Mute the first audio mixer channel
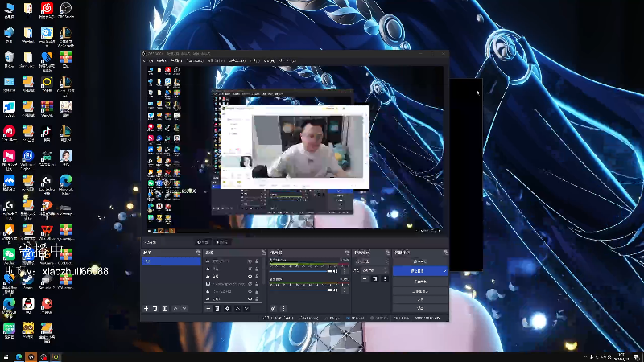 336,271
